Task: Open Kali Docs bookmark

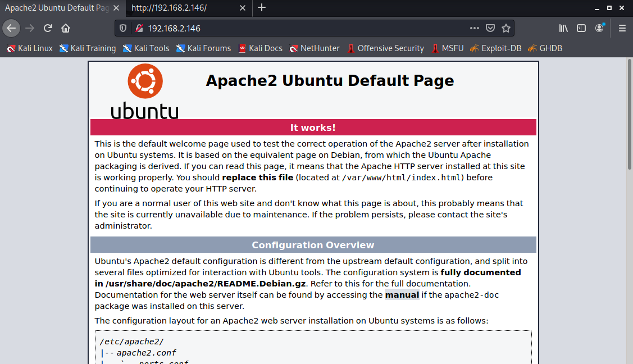Action: 261,48
